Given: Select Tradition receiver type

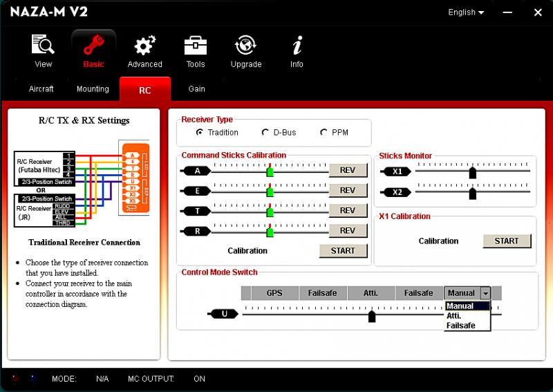Looking at the screenshot, I should pyautogui.click(x=200, y=132).
